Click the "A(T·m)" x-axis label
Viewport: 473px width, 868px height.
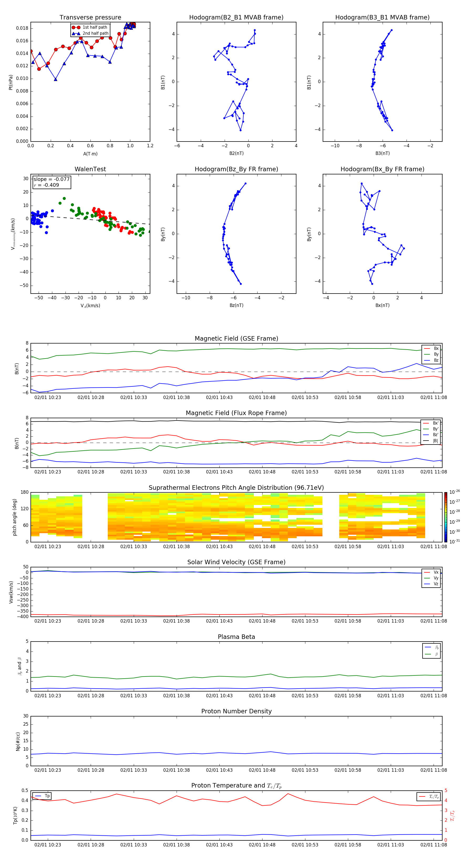[x=90, y=154]
